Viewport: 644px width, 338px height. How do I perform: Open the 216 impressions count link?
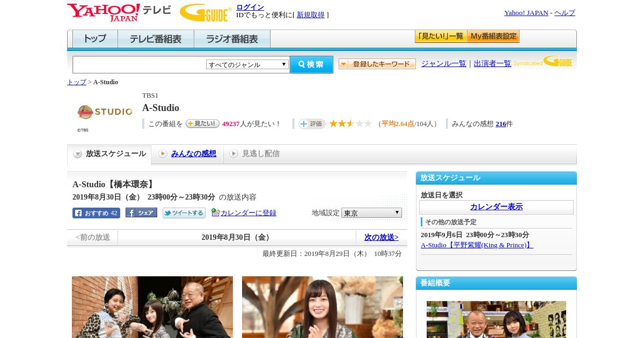coord(501,124)
